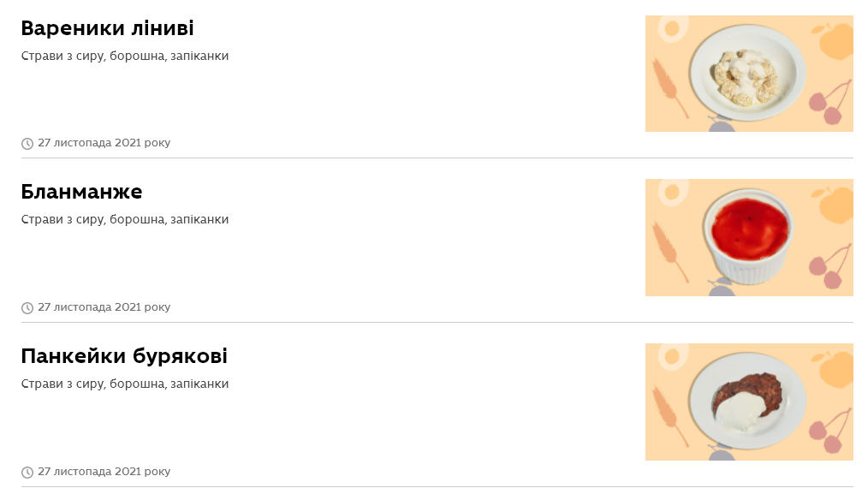Screen dimensions: 868x488
Task: Select category text beneath Бланманже
Action: coord(125,219)
